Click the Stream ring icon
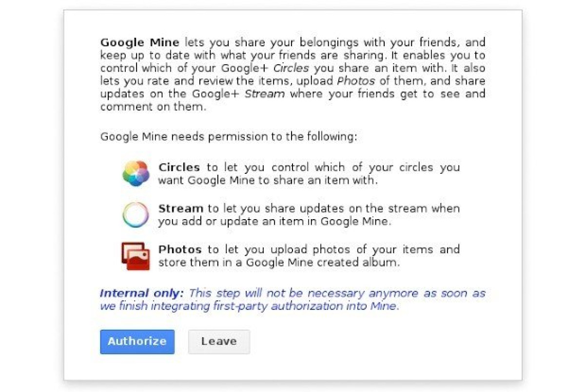 point(136,215)
